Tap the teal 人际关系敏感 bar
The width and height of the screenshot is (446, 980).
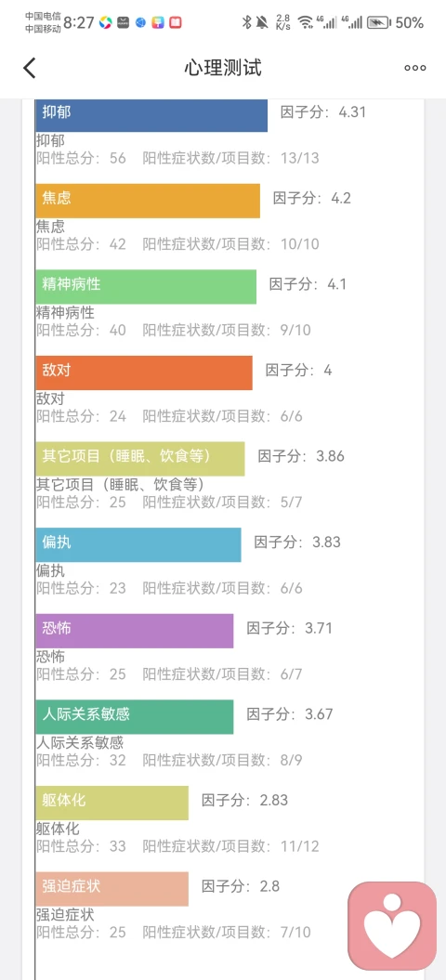coord(135,717)
